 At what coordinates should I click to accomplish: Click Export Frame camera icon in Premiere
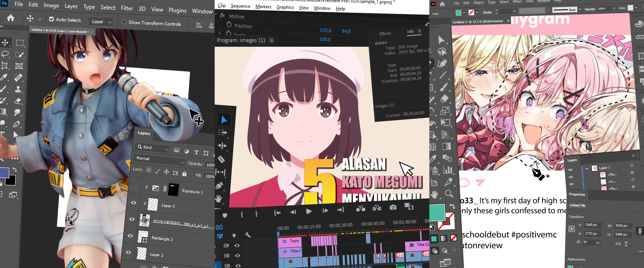(x=393, y=207)
